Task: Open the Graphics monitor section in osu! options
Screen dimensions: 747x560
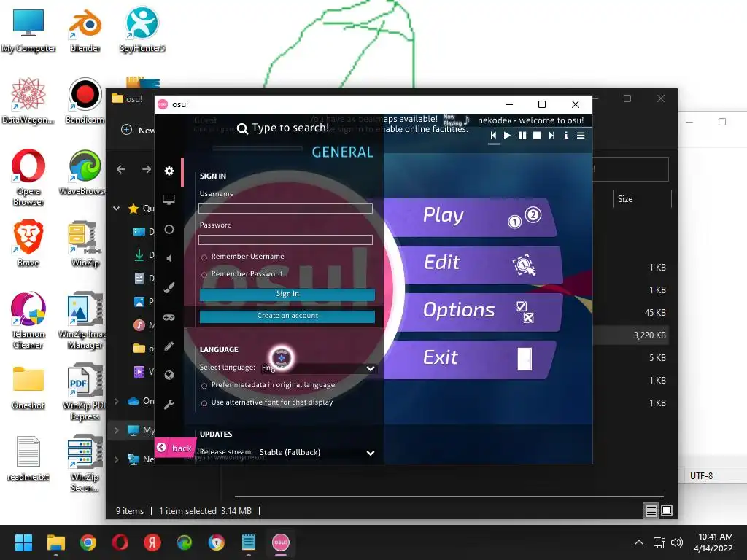Action: click(169, 200)
